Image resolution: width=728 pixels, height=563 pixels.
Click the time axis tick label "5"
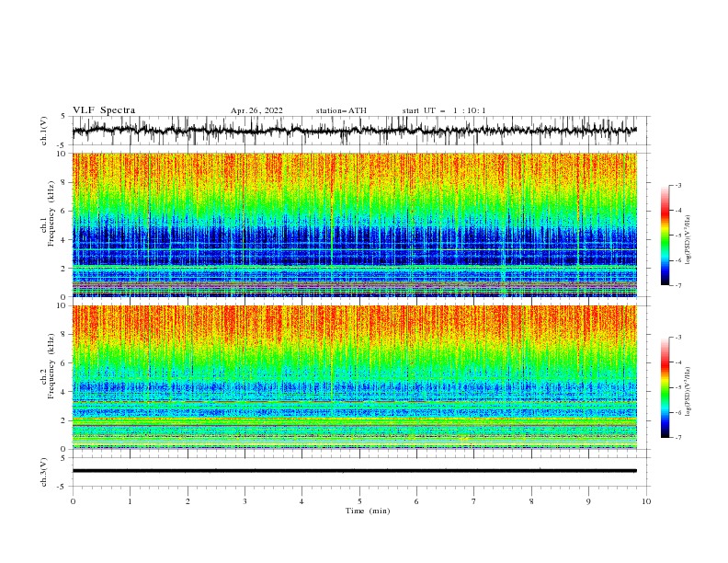click(359, 501)
